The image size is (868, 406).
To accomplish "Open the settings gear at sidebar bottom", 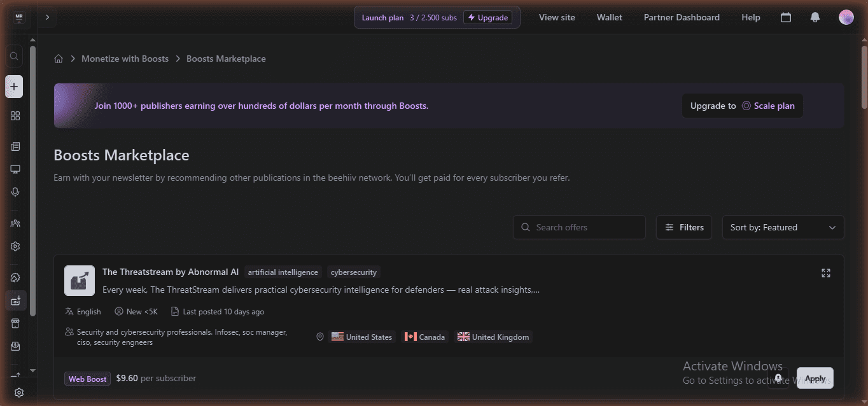I will [19, 393].
